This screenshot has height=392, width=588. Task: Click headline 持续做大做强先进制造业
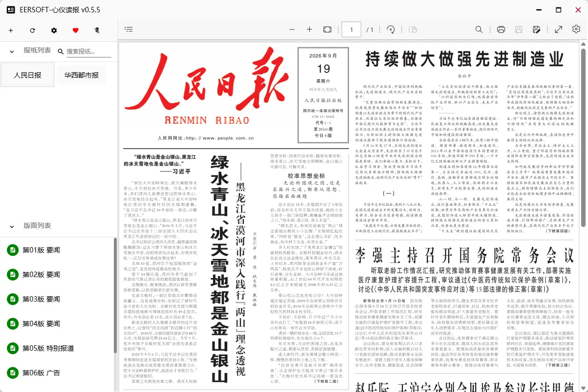point(464,59)
